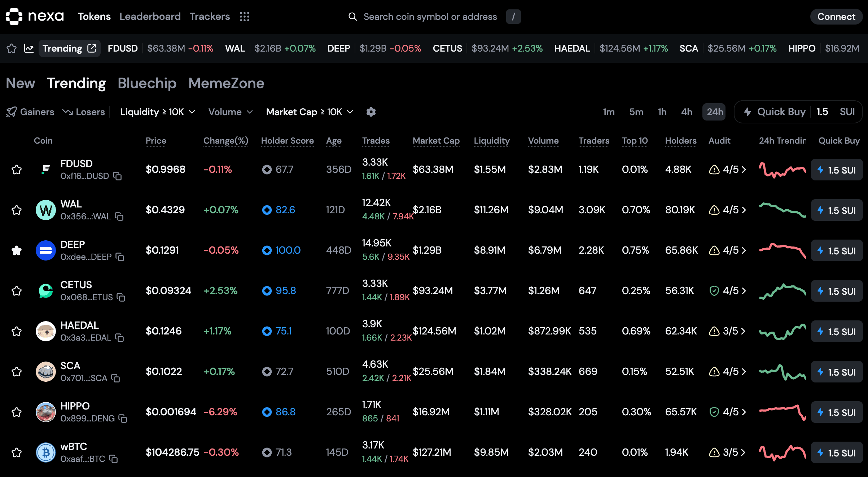Copy the FDUSD contract address
868x477 pixels.
click(x=117, y=176)
